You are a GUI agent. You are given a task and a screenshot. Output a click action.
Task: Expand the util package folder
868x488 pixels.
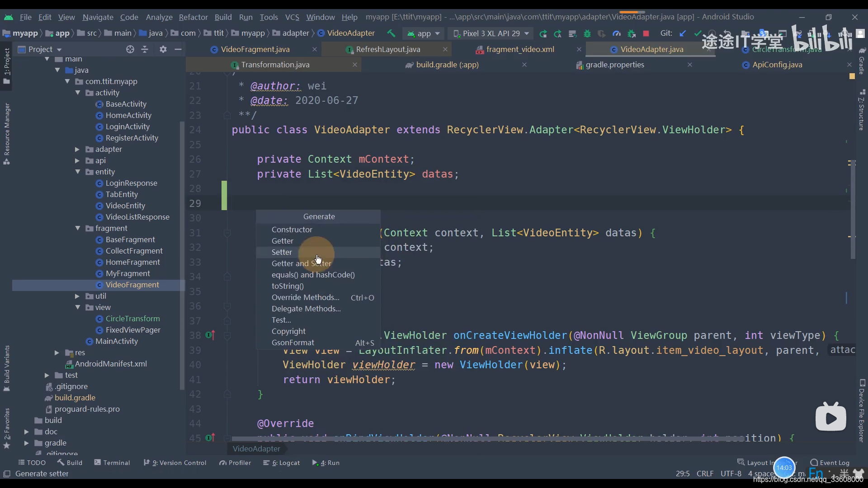coord(77,296)
